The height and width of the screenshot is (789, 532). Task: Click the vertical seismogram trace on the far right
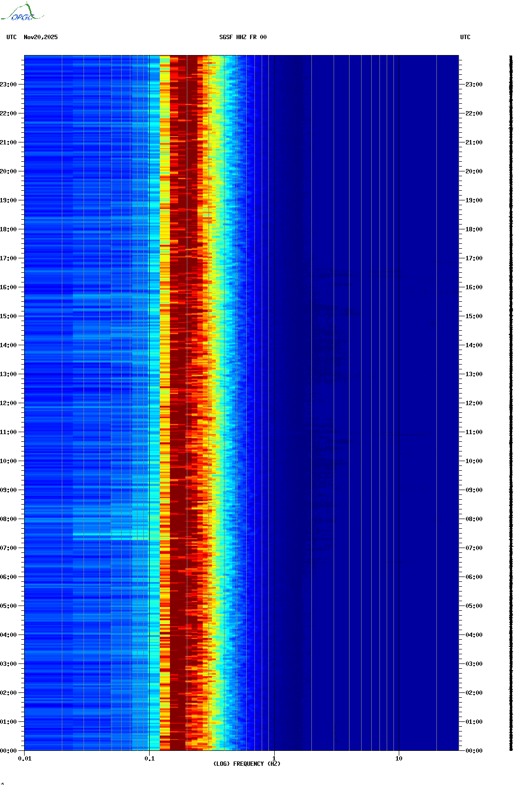tap(511, 403)
